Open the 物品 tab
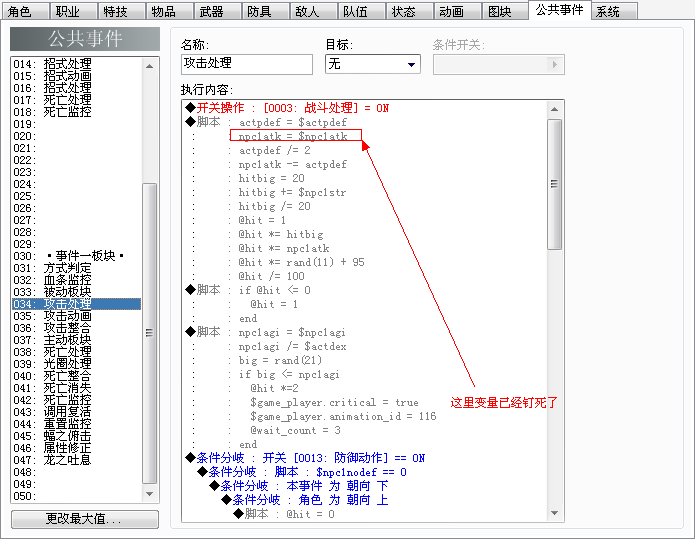 tap(169, 11)
